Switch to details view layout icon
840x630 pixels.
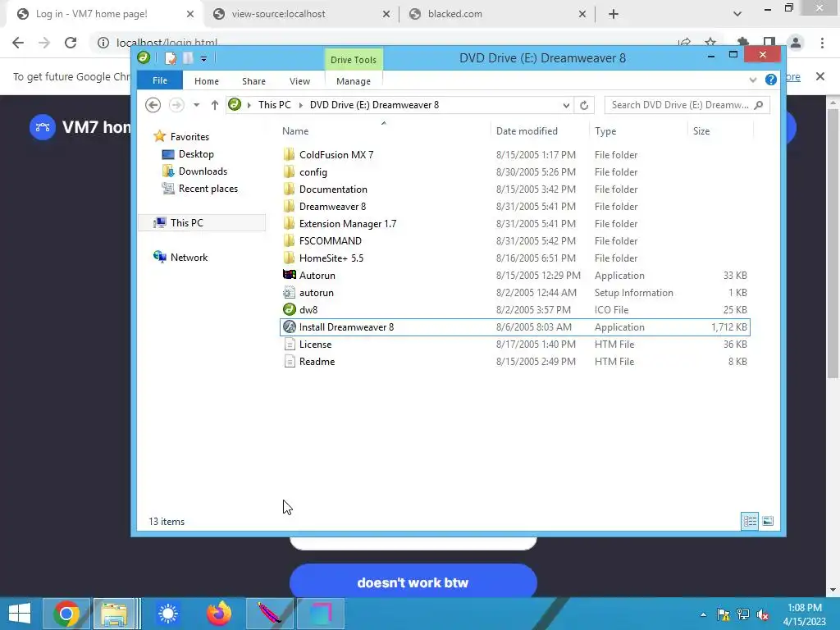click(x=750, y=521)
